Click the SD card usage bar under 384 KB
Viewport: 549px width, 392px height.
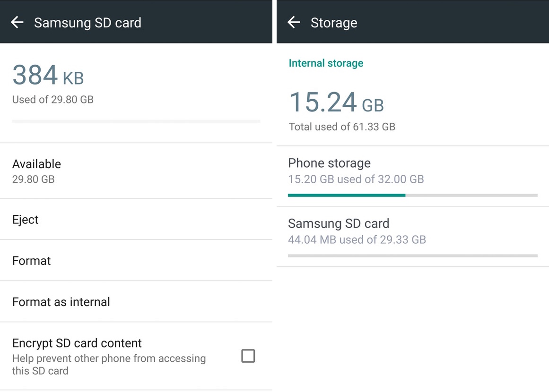click(x=136, y=121)
